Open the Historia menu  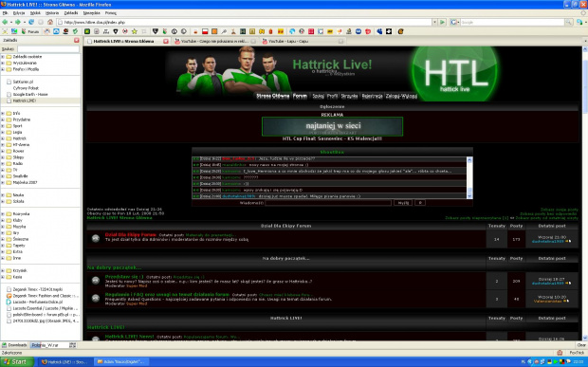coord(52,12)
